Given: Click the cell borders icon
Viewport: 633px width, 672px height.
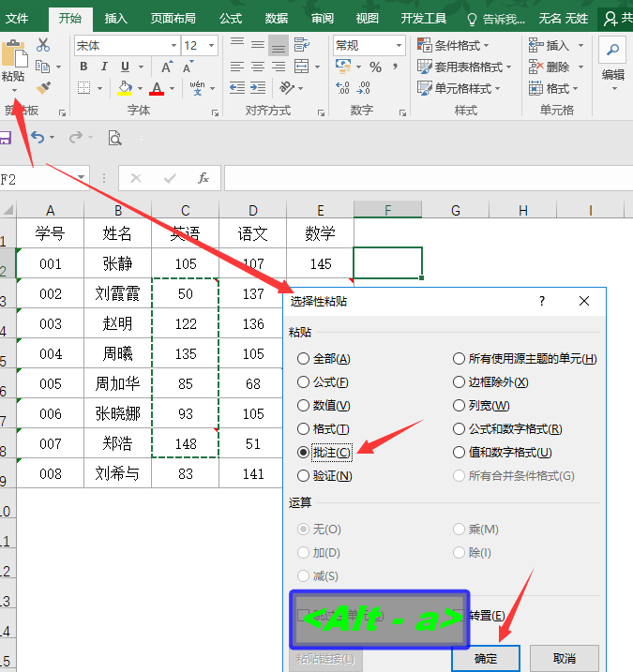Looking at the screenshot, I should (x=84, y=88).
